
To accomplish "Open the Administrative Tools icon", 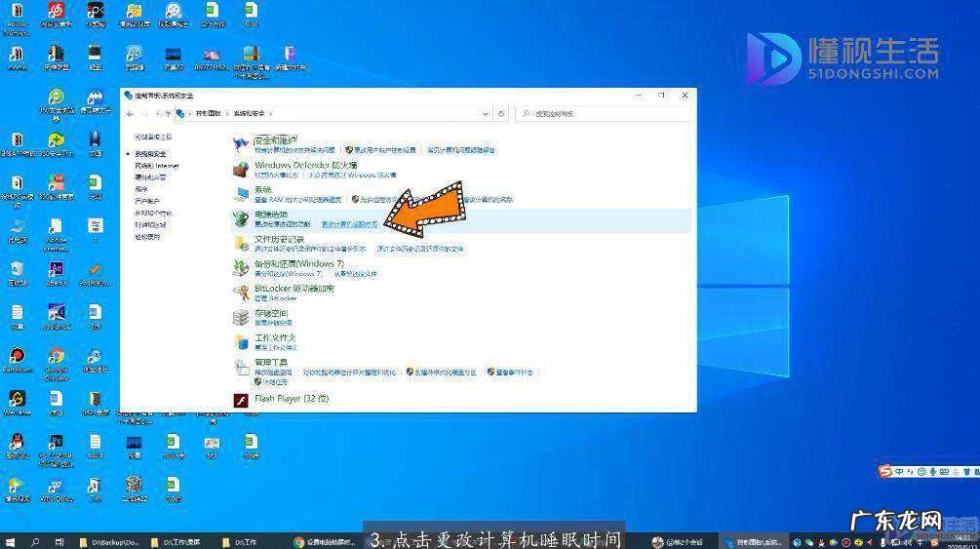I will tap(241, 367).
